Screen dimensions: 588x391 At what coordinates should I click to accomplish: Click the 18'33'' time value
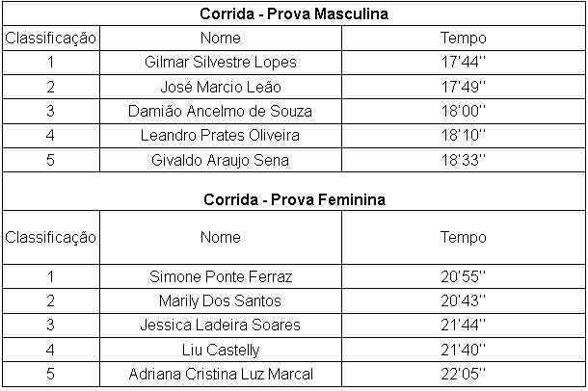coord(464,160)
